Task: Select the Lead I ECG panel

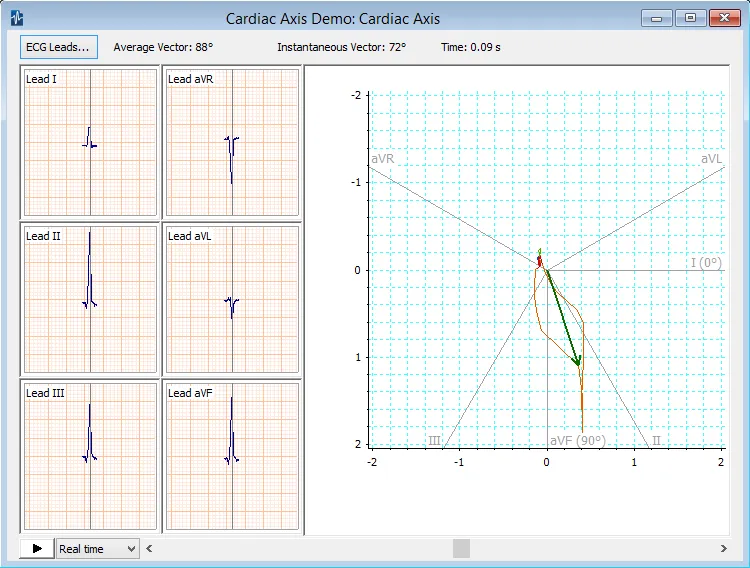Action: pyautogui.click(x=90, y=143)
